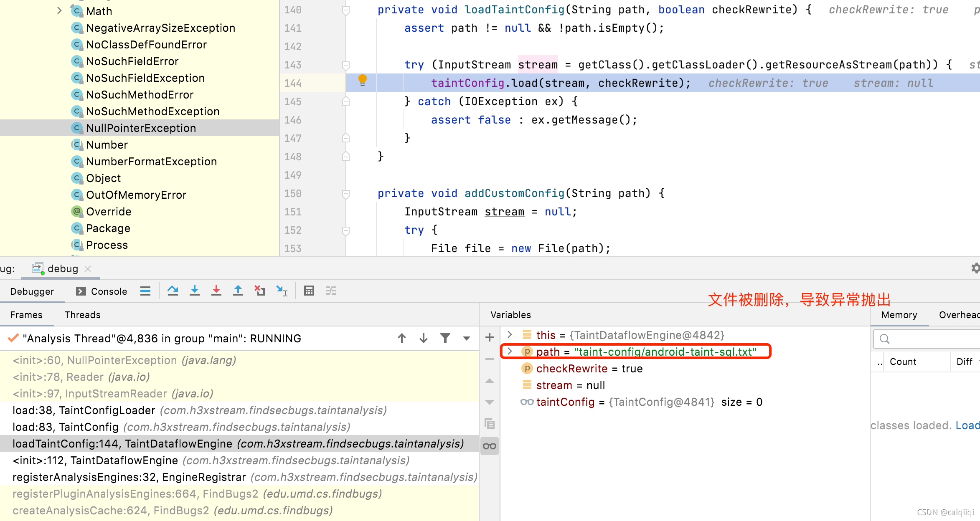Click the Trace Current Stream Chain icon
980x521 pixels.
tap(331, 291)
